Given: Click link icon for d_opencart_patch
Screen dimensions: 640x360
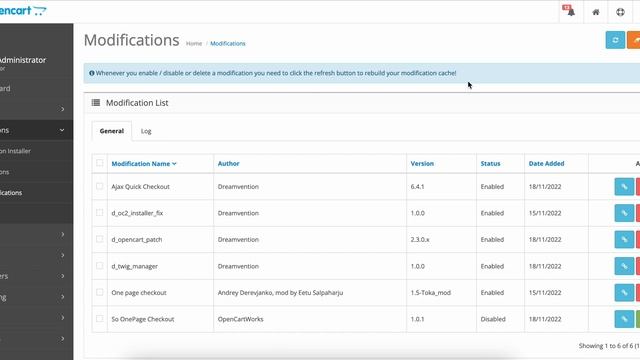Looking at the screenshot, I should point(624,240).
